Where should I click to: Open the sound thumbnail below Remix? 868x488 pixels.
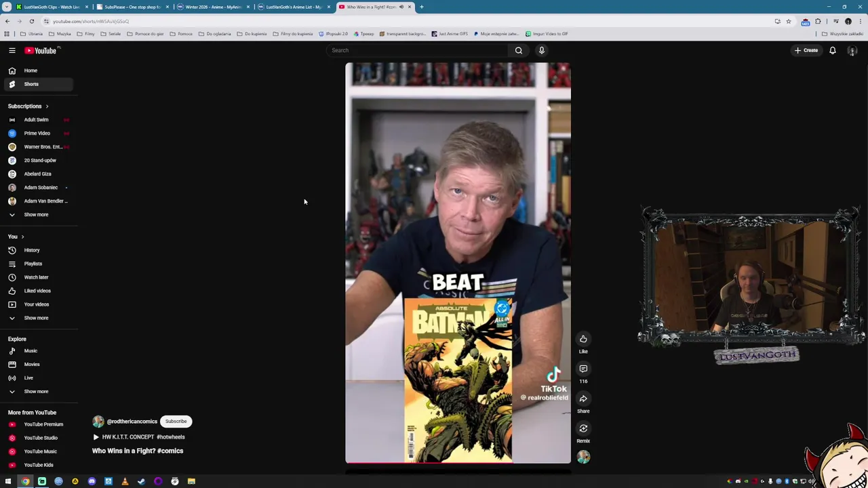coord(583,457)
